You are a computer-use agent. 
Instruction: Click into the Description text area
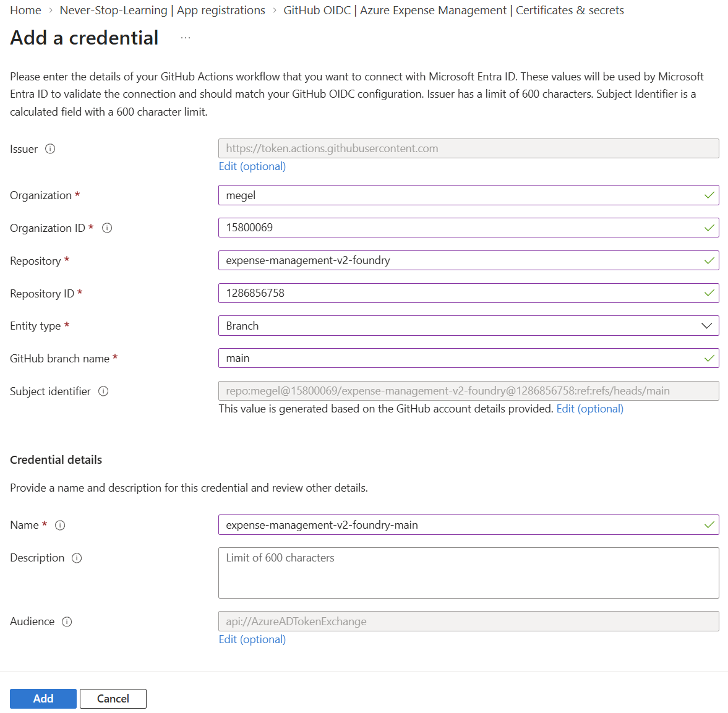click(x=468, y=573)
